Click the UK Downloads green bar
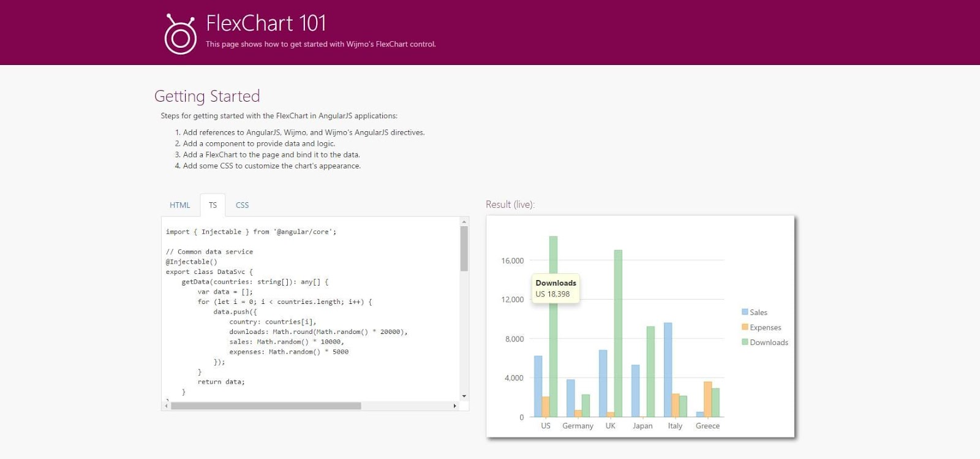980x459 pixels. (618, 333)
